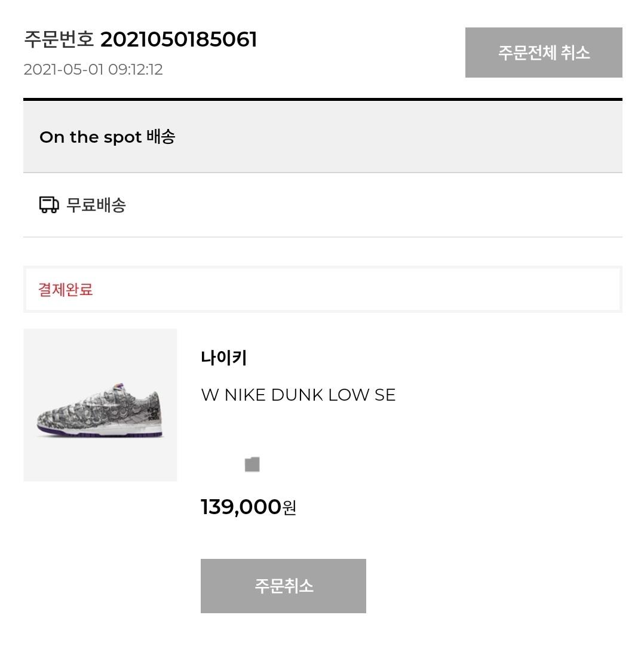
Task: Click the red 결제완료 status text
Action: point(66,290)
